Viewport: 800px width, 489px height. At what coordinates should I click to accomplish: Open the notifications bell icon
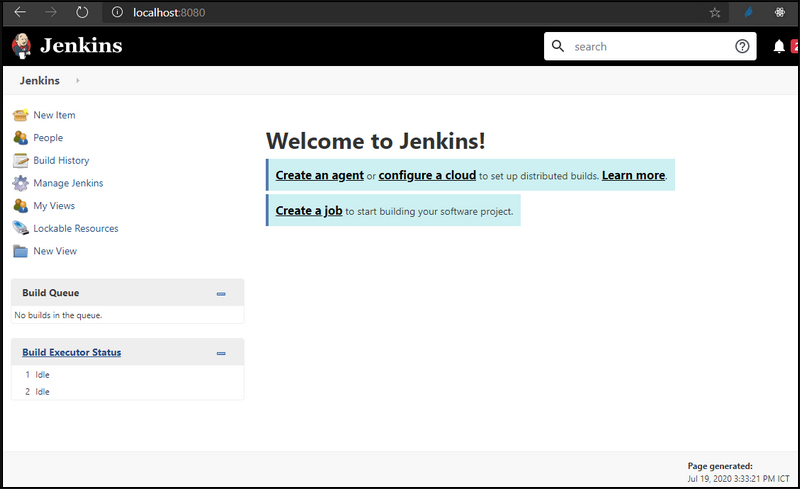click(779, 46)
